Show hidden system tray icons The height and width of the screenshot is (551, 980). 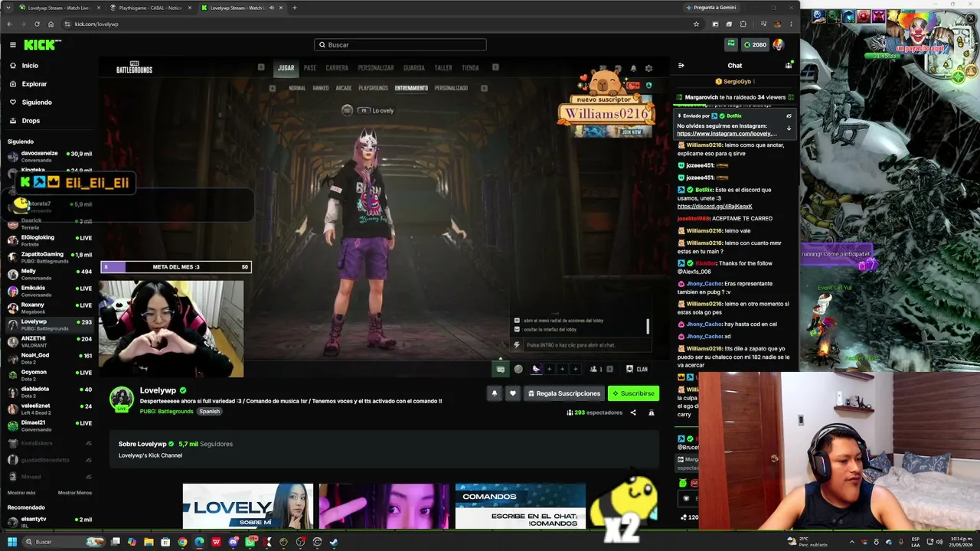[852, 542]
